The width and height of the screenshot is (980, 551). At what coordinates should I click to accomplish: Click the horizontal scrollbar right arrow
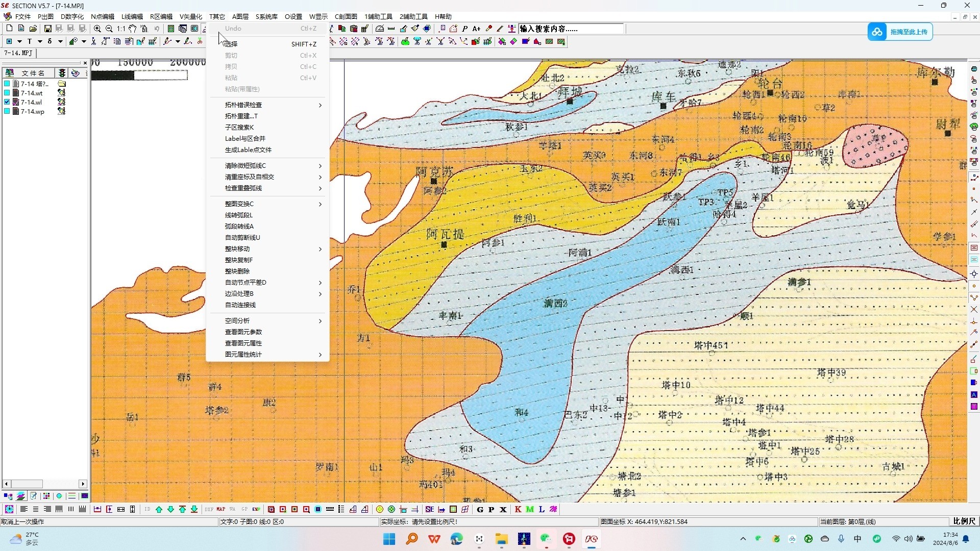coord(83,484)
